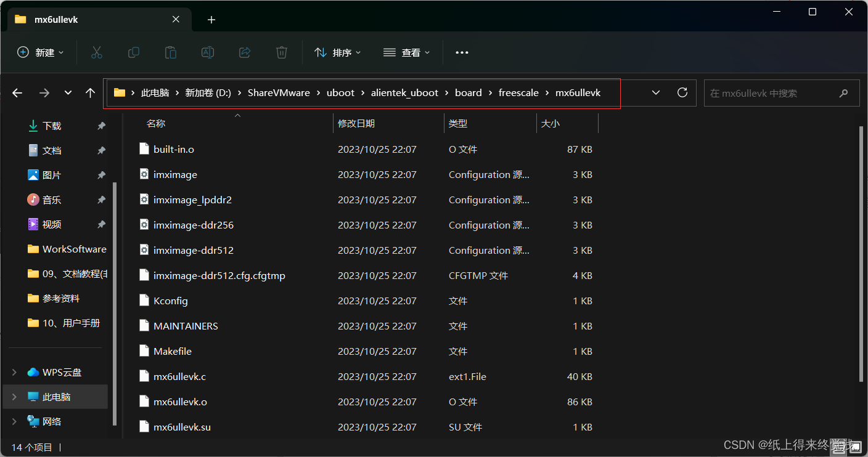Click the file list vertical scrollbar
The image size is (868, 457).
862,253
